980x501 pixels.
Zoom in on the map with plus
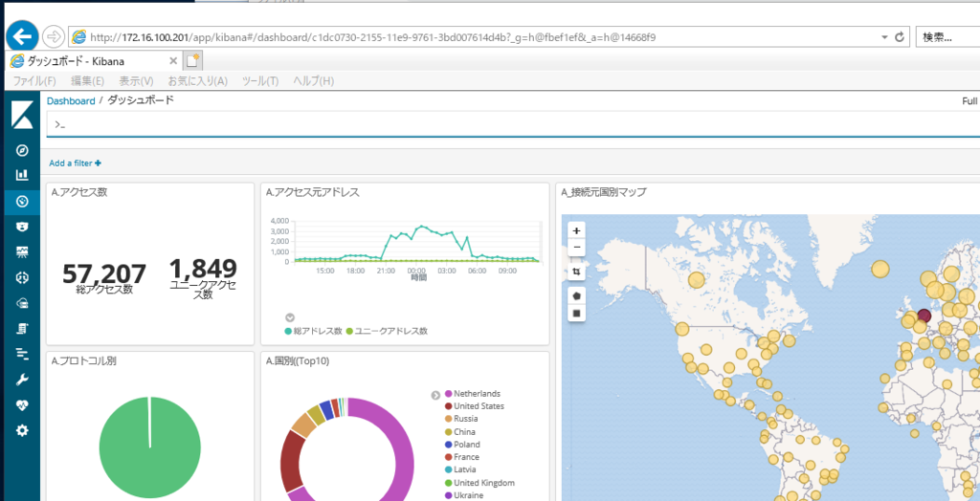pyautogui.click(x=576, y=229)
